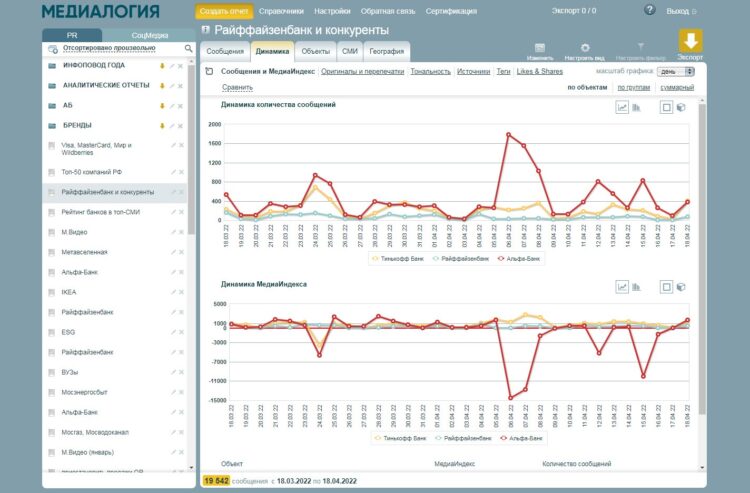Click the info icon before report title
750x493 pixels.
[206, 30]
